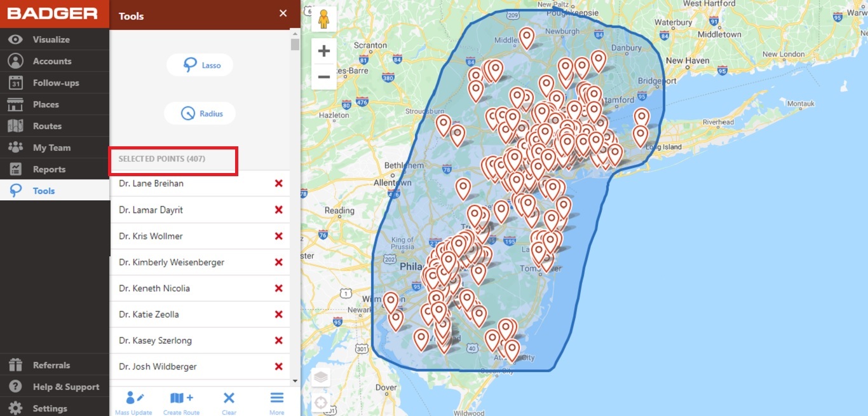Activate the Radius selection tool

click(x=200, y=114)
